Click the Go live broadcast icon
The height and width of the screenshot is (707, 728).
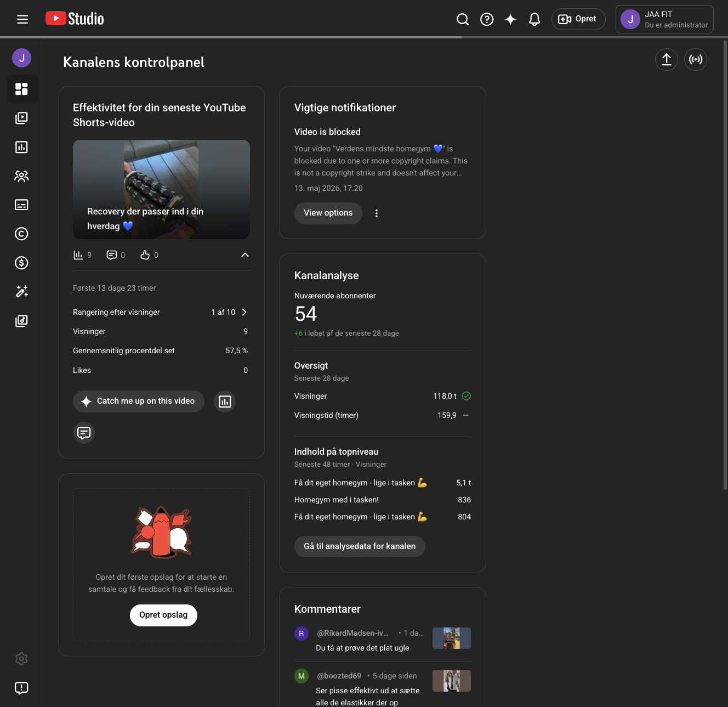coord(696,59)
